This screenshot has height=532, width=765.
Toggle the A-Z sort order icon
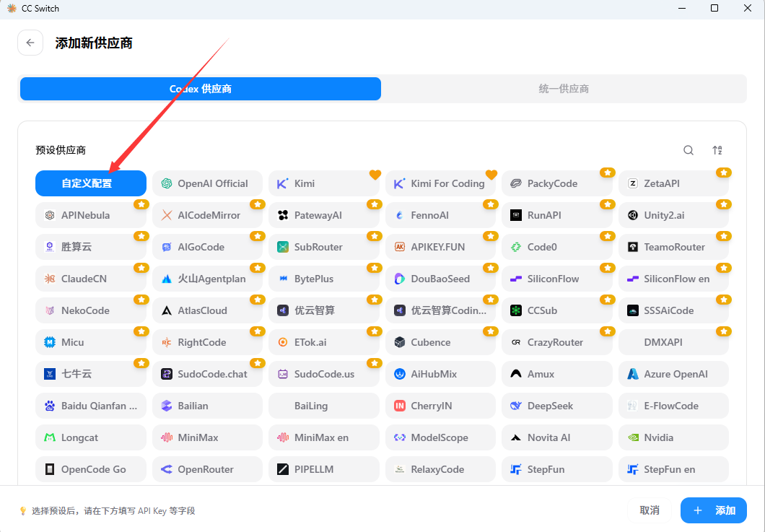coord(717,150)
